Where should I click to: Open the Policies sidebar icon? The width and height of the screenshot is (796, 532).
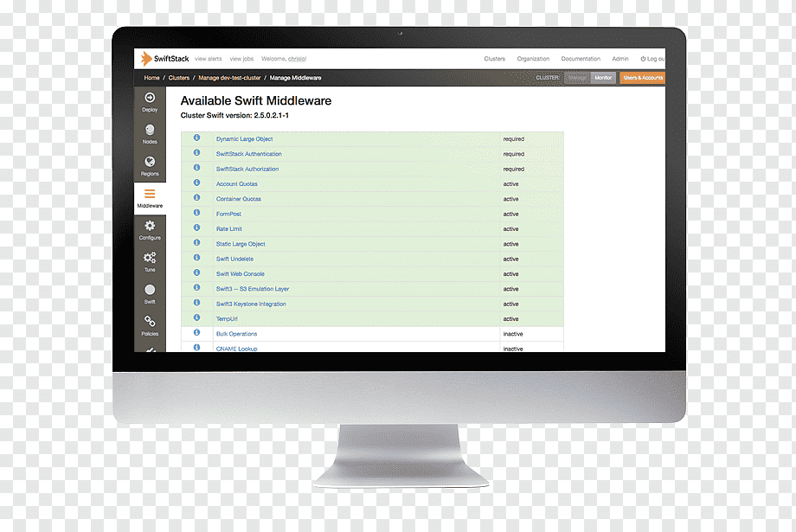point(150,321)
